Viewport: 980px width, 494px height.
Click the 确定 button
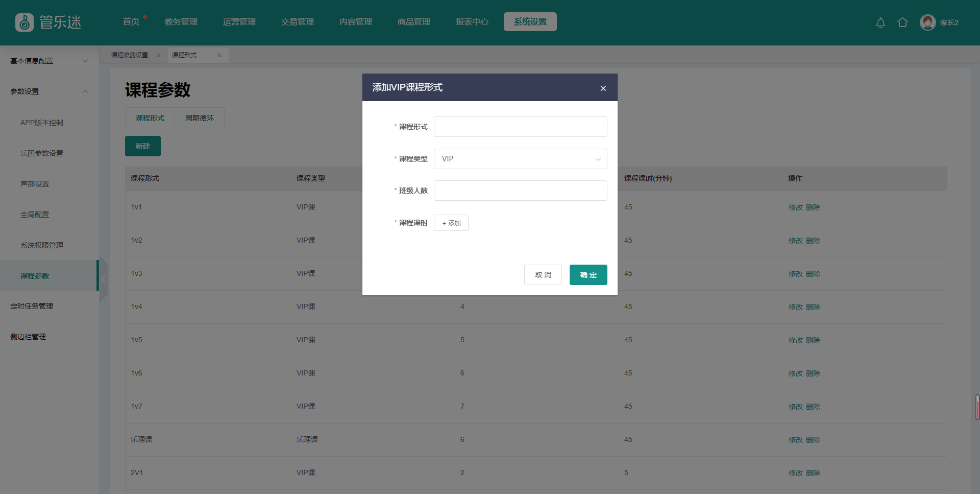pyautogui.click(x=588, y=275)
